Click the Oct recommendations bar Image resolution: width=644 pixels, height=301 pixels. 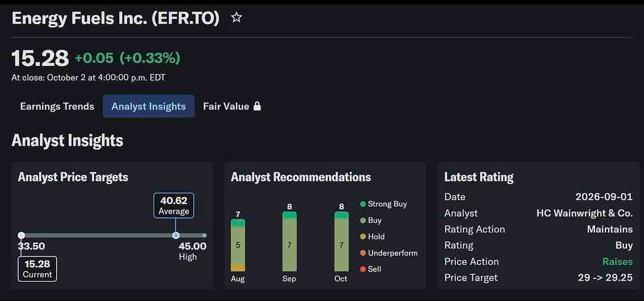[x=341, y=242]
